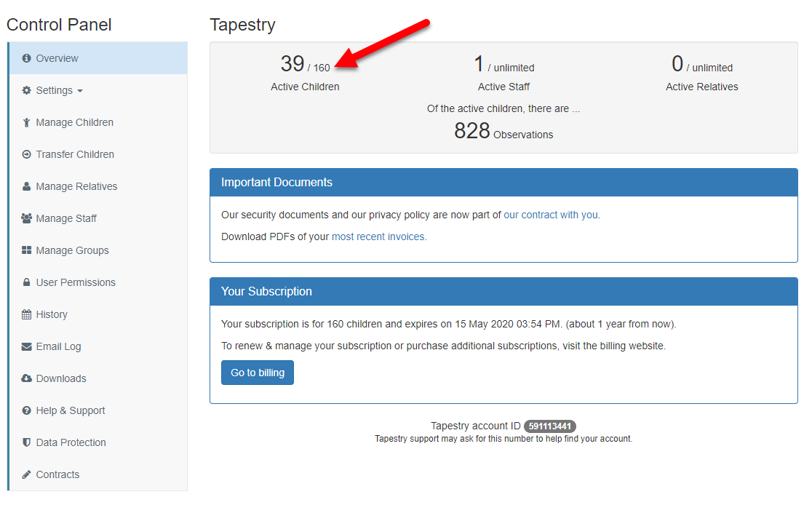Click the arrow-circle icon beside Transfer Children
The height and width of the screenshot is (505, 812).
[x=26, y=154]
